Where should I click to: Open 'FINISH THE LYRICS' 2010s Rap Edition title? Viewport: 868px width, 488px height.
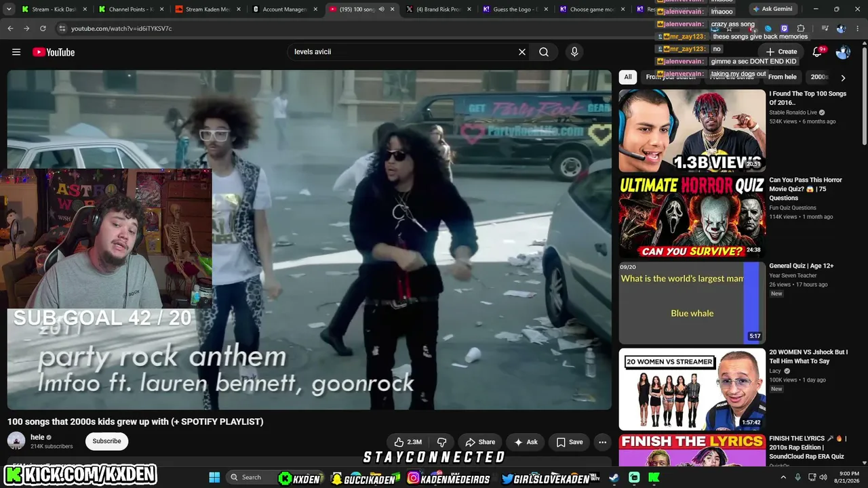(807, 447)
